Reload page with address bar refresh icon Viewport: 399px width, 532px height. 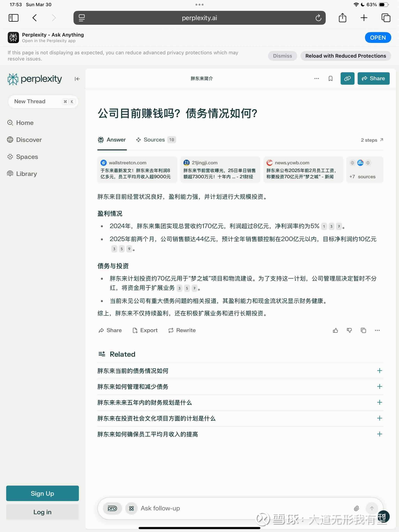(318, 18)
